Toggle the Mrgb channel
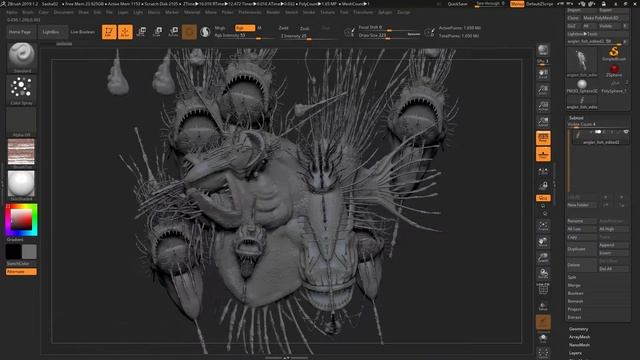This screenshot has height=360, width=640. click(220, 28)
